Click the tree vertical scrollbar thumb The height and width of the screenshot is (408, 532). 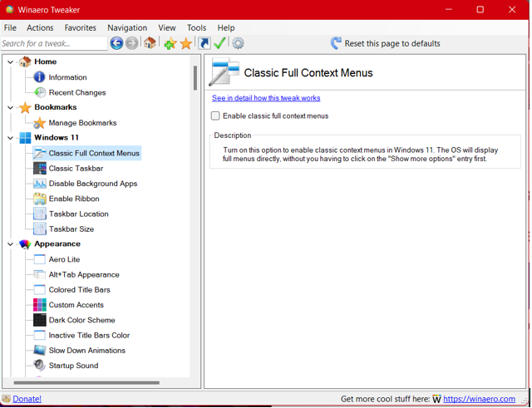coord(195,77)
